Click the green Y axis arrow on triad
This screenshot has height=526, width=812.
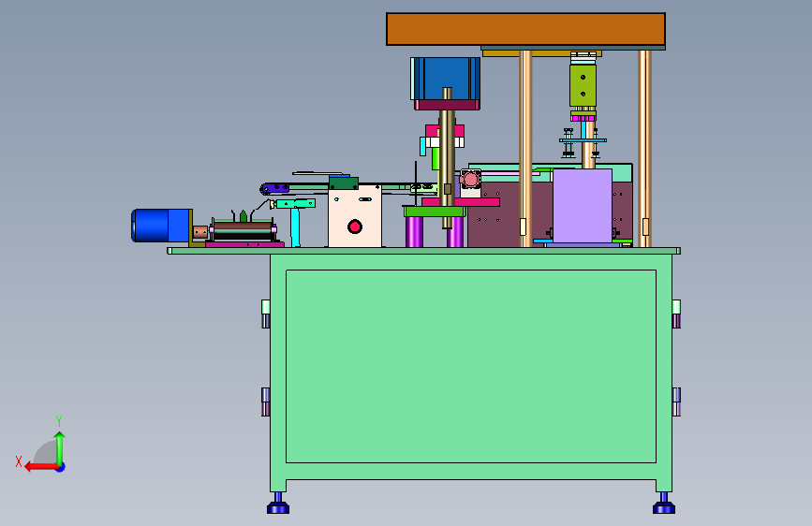tap(60, 447)
